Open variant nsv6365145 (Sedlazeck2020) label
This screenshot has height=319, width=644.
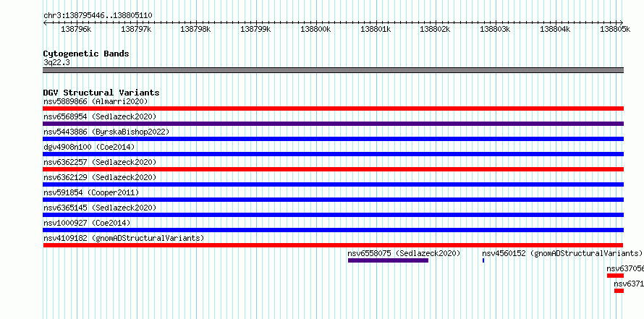point(100,208)
